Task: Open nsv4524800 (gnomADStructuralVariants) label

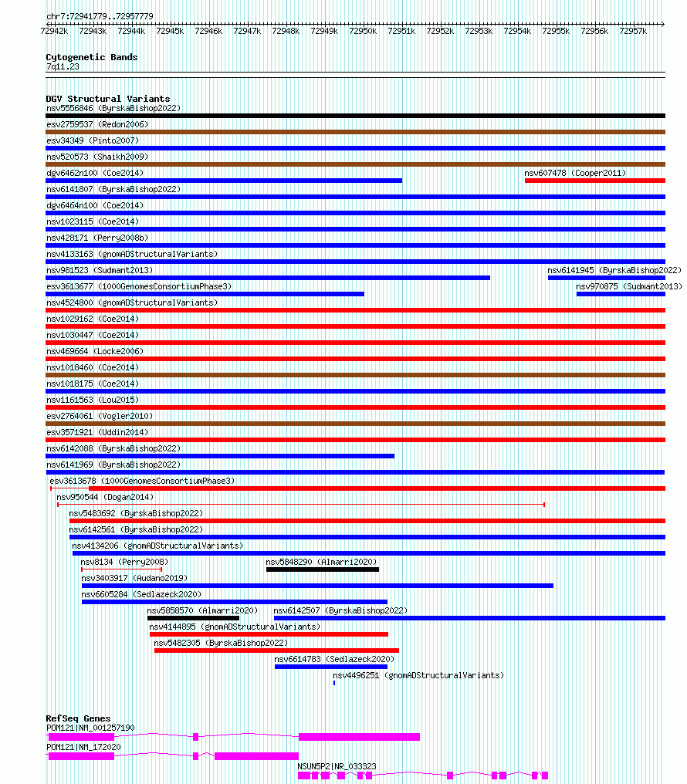Action: pos(132,302)
